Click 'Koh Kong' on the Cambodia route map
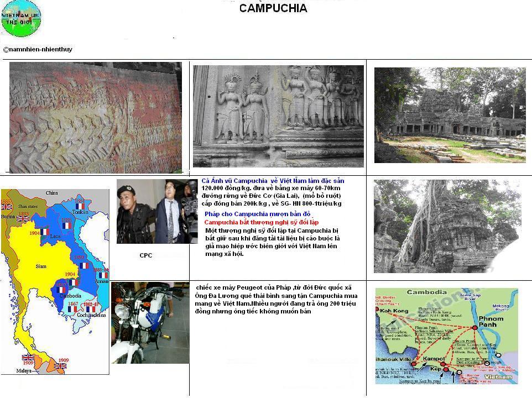532x398 pixels. 394,311
